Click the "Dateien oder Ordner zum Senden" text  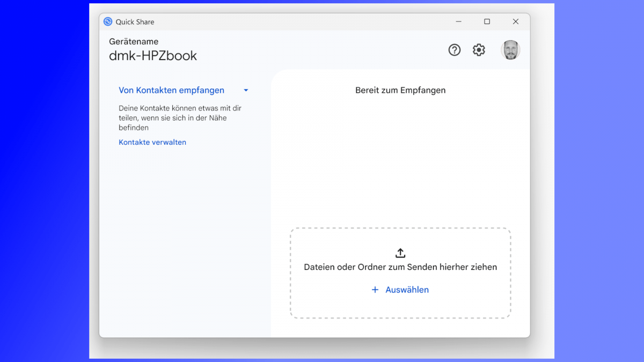(400, 267)
